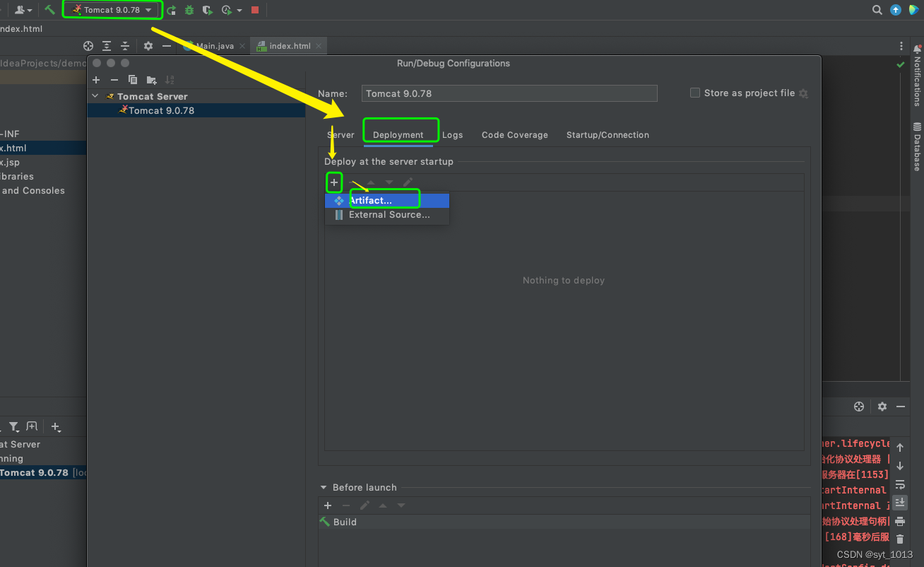Click the Collapse All icon in project panel
This screenshot has width=924, height=567.
point(125,46)
